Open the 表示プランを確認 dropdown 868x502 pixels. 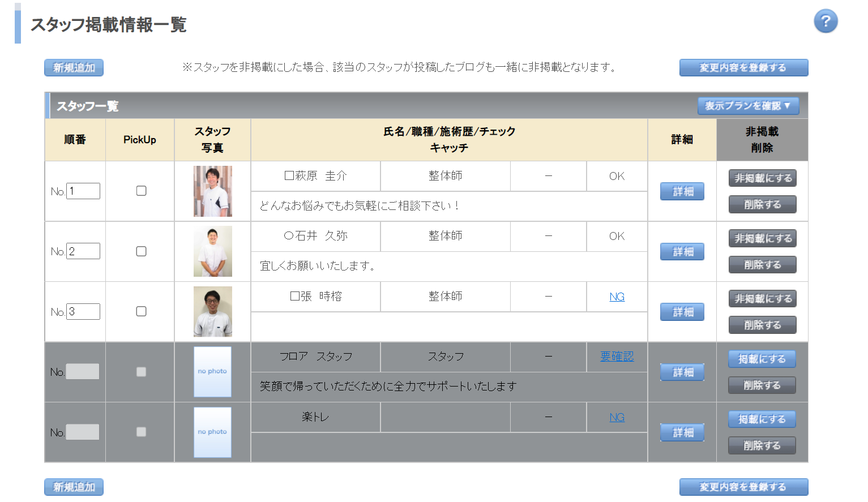click(748, 106)
